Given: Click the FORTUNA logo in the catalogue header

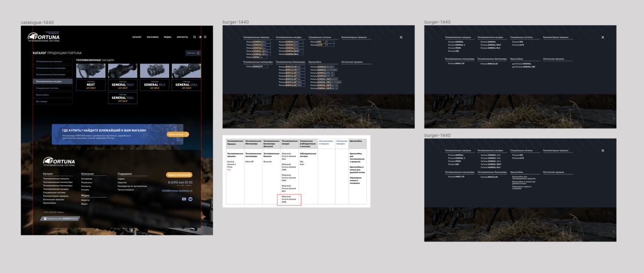Looking at the screenshot, I should click(44, 37).
